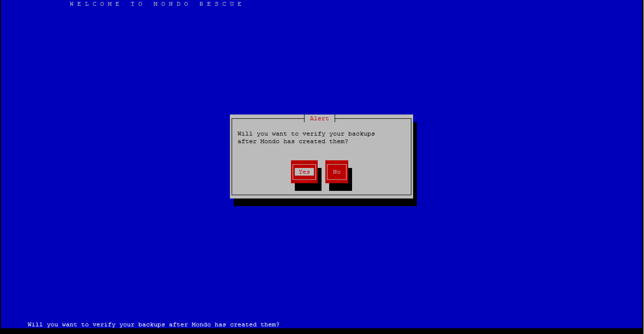The width and height of the screenshot is (644, 334).
Task: Click the word MONDO in top banner
Action: (172, 4)
